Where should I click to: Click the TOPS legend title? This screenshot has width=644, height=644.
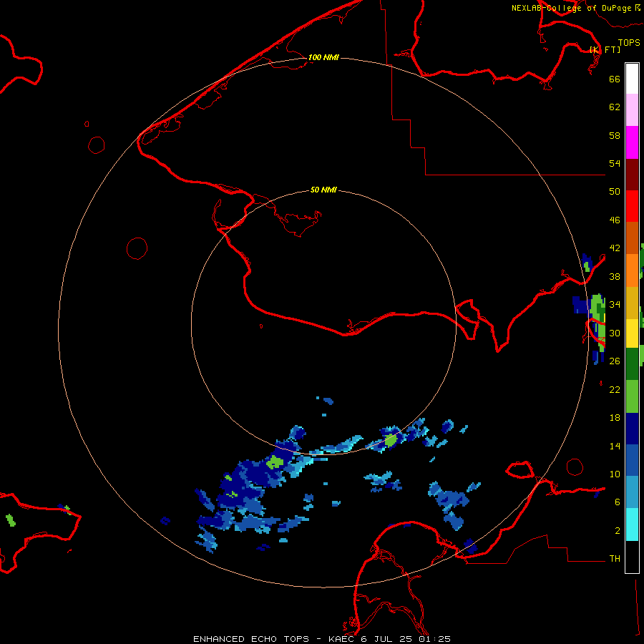point(629,43)
